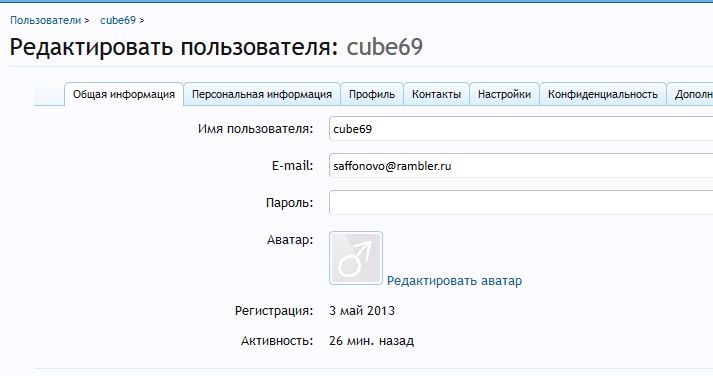
Task: Select the page title Редактировать пользователя
Action: (174, 47)
